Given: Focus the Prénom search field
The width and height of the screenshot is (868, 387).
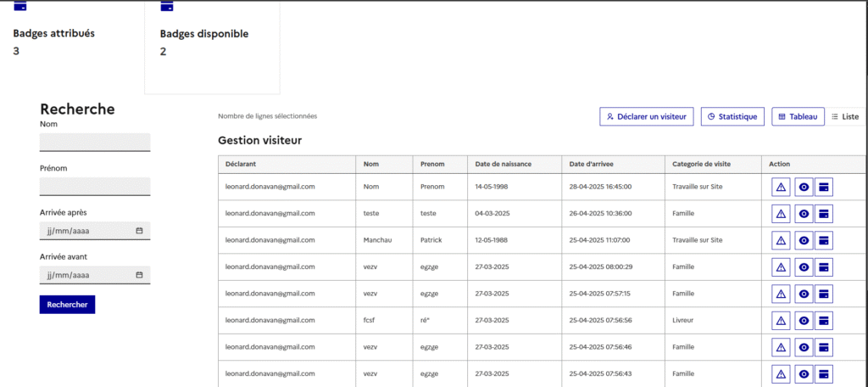Looking at the screenshot, I should tap(95, 187).
